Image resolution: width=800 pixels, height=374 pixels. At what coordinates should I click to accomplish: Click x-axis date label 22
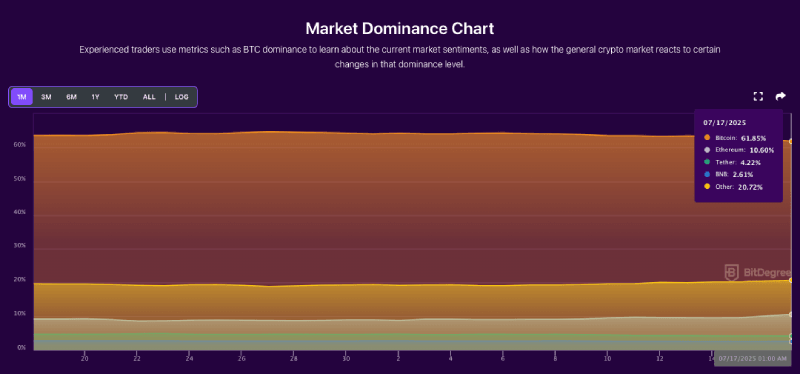pos(137,358)
